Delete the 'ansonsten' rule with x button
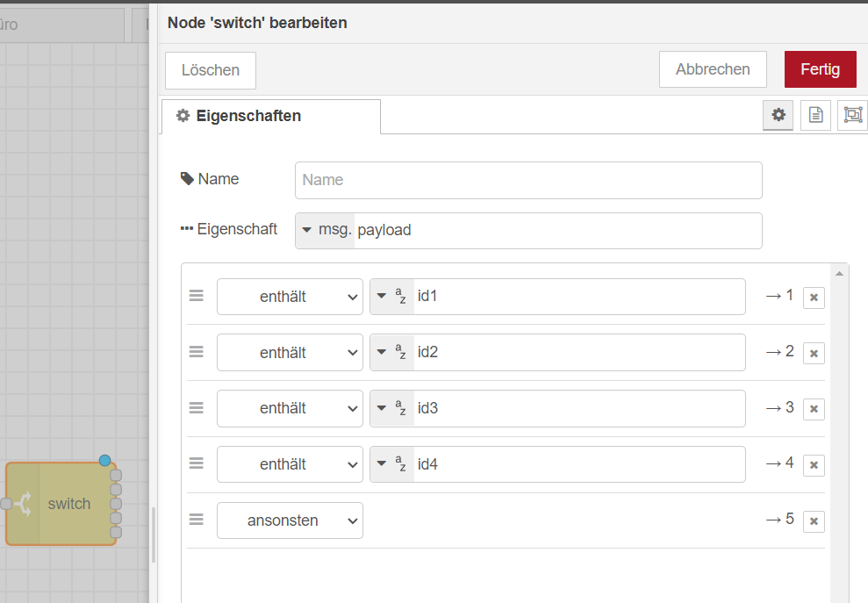This screenshot has width=868, height=603. [x=814, y=521]
